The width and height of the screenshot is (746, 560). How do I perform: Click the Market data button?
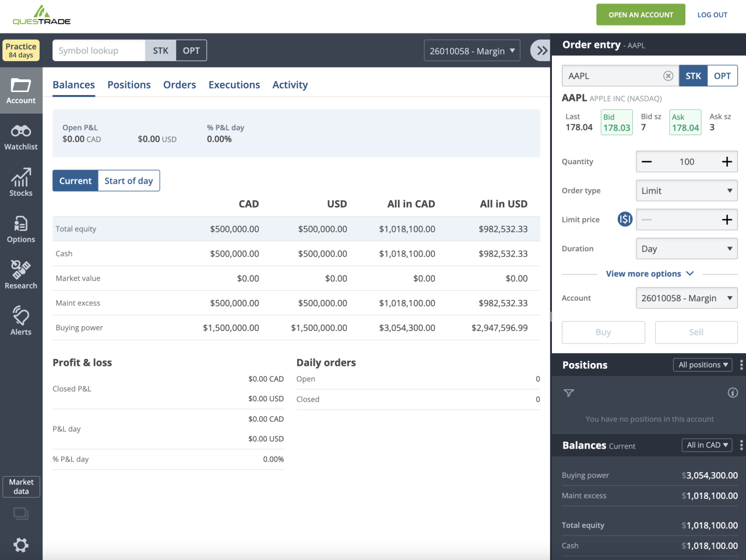(22, 487)
